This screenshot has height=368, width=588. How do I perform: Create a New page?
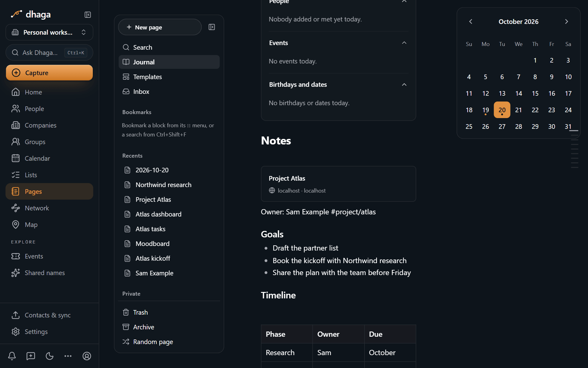160,27
